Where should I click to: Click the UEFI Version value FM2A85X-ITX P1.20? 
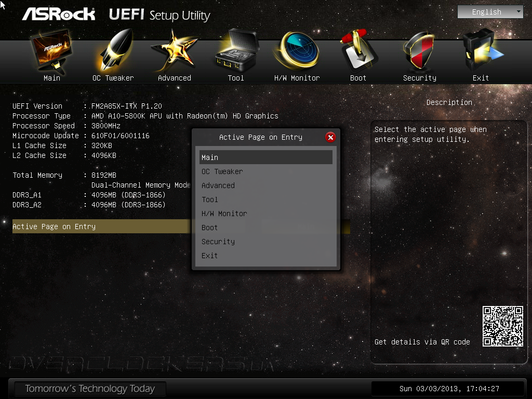(127, 106)
